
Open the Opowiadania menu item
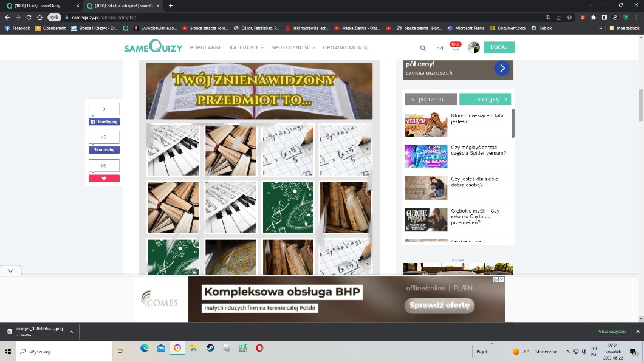point(344,47)
